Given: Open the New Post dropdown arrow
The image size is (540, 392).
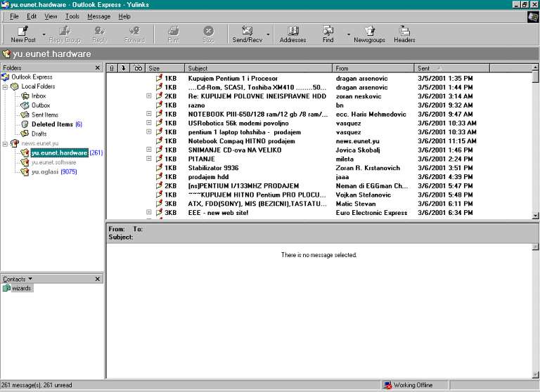Looking at the screenshot, I should (44, 34).
